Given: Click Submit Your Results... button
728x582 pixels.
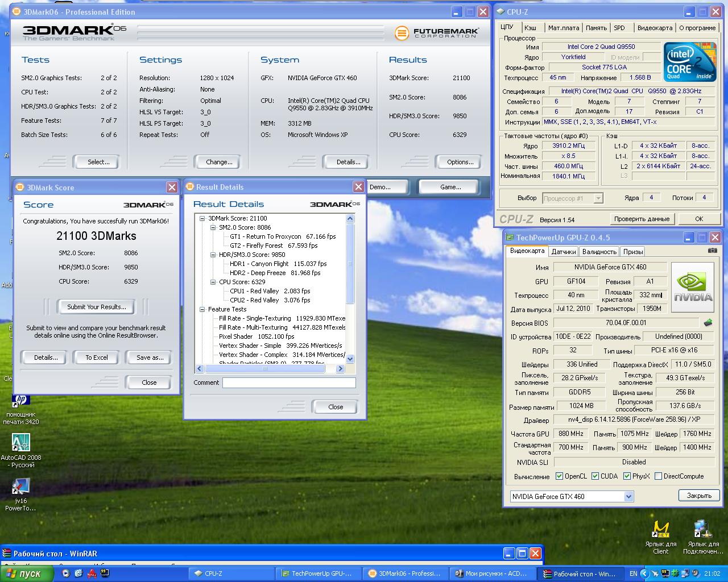Looking at the screenshot, I should [x=97, y=307].
